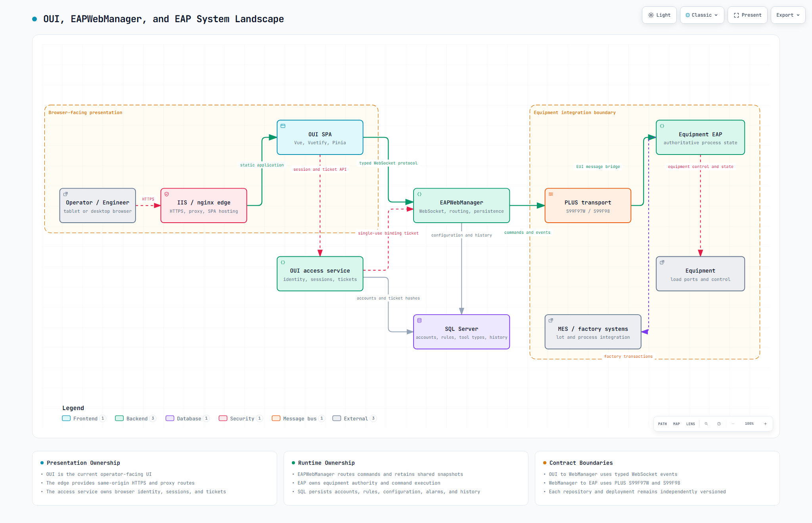Click the 'EUI message bridge' edge label
812x523 pixels.
598,167
